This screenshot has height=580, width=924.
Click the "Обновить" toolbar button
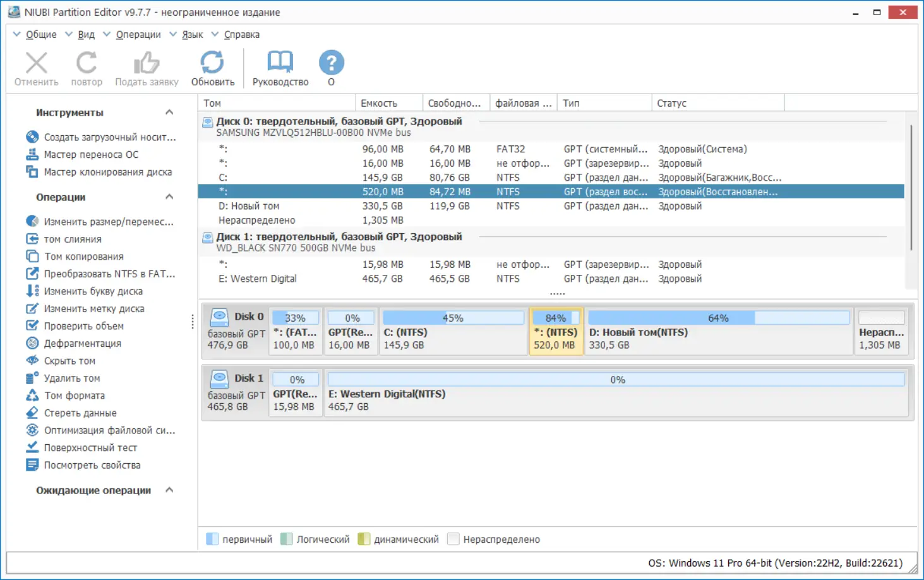[212, 68]
